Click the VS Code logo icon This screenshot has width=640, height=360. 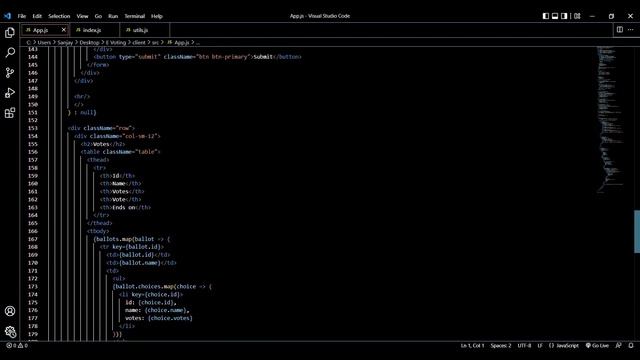pos(7,16)
